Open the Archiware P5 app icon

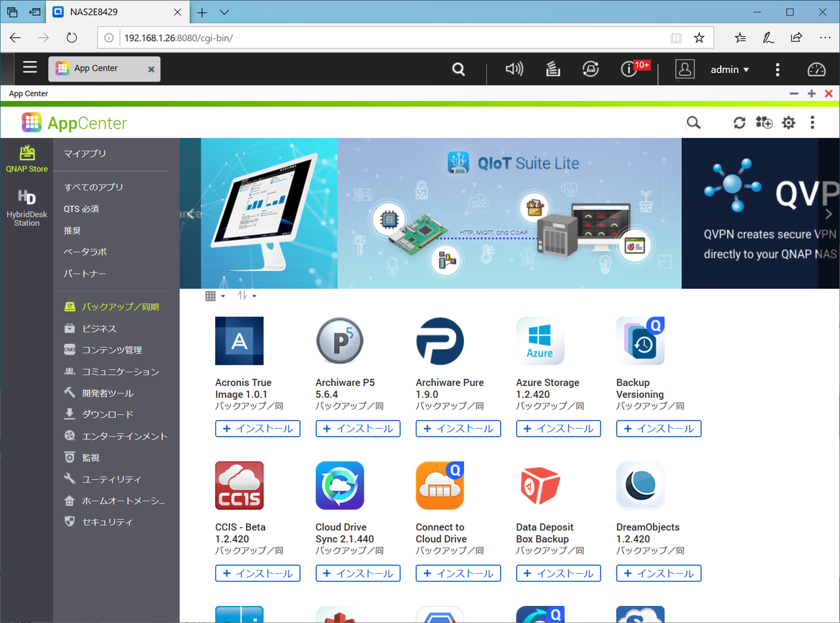tap(340, 341)
